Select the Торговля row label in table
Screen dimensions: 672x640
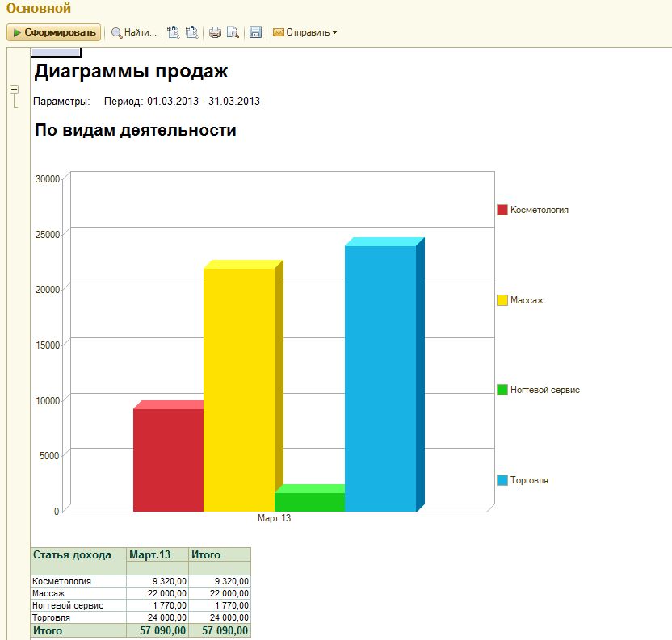[x=78, y=617]
